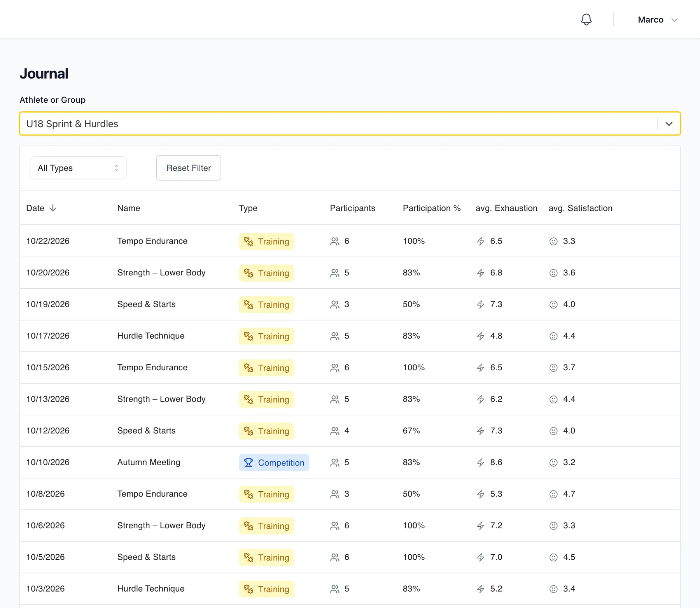Image resolution: width=700 pixels, height=608 pixels.
Task: Click the Competition trophy icon for Autumn Meeting
Action: coord(248,463)
